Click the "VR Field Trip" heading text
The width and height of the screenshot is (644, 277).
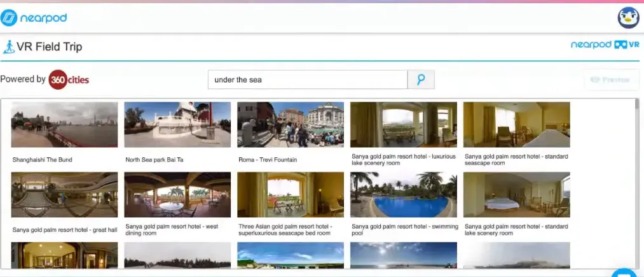(50, 47)
